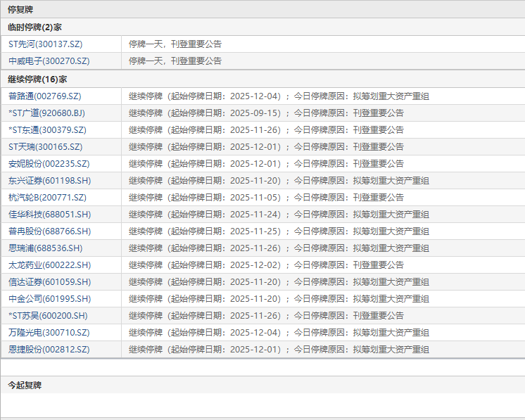Select the suspension details for 佳华科技

click(279, 215)
